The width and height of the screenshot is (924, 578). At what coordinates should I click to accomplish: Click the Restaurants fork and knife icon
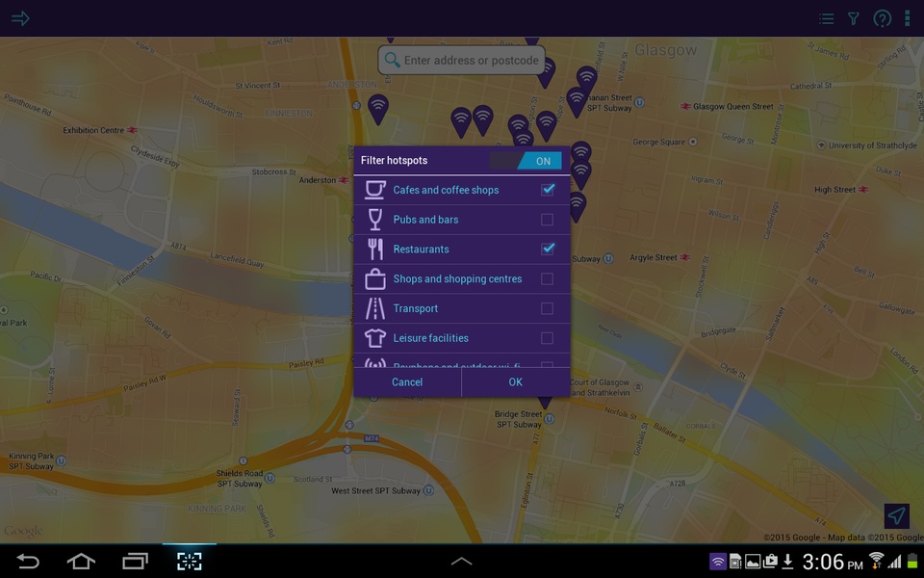[x=374, y=249]
